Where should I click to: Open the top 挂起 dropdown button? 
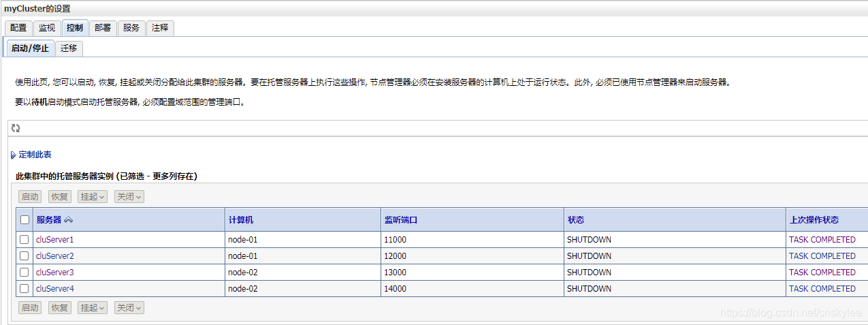click(93, 196)
